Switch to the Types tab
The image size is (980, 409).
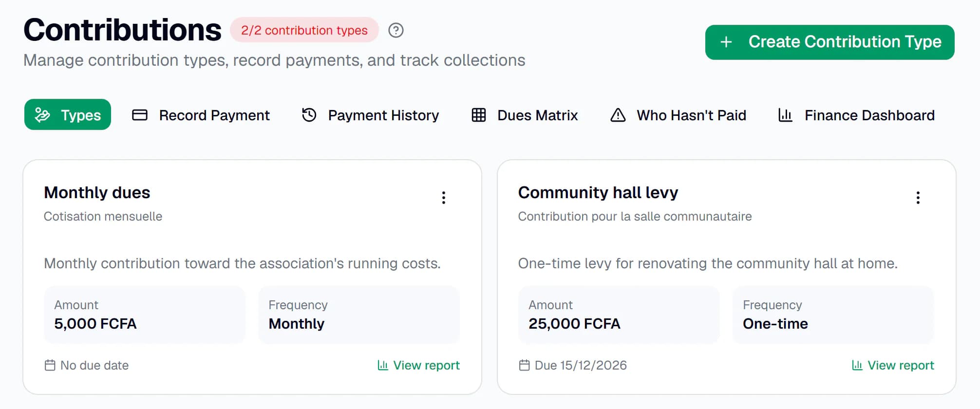[68, 115]
